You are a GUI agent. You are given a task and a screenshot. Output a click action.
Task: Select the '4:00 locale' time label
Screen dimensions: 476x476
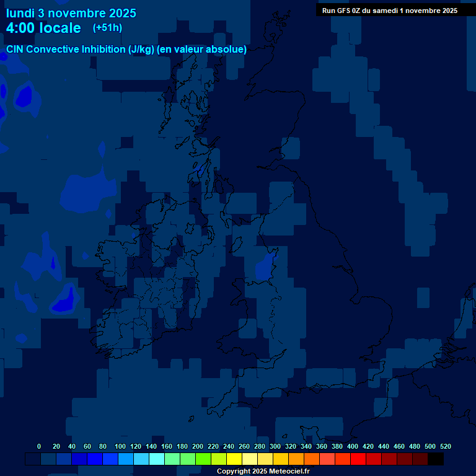pos(43,28)
